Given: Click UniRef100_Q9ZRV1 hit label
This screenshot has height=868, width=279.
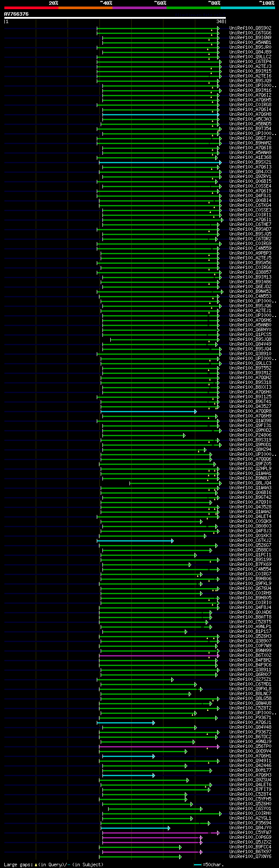Looking at the screenshot, I should (250, 176).
